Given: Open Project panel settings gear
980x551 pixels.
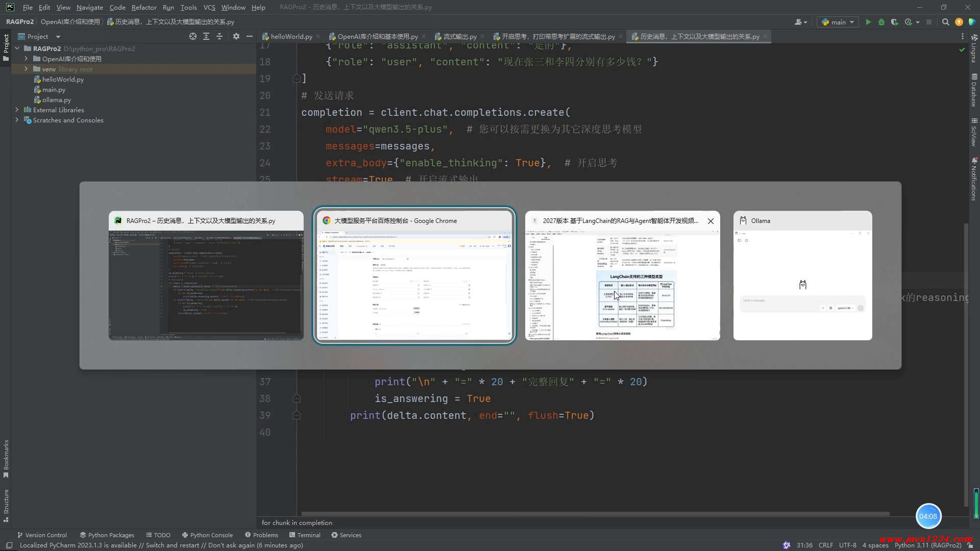Looking at the screenshot, I should (x=236, y=36).
